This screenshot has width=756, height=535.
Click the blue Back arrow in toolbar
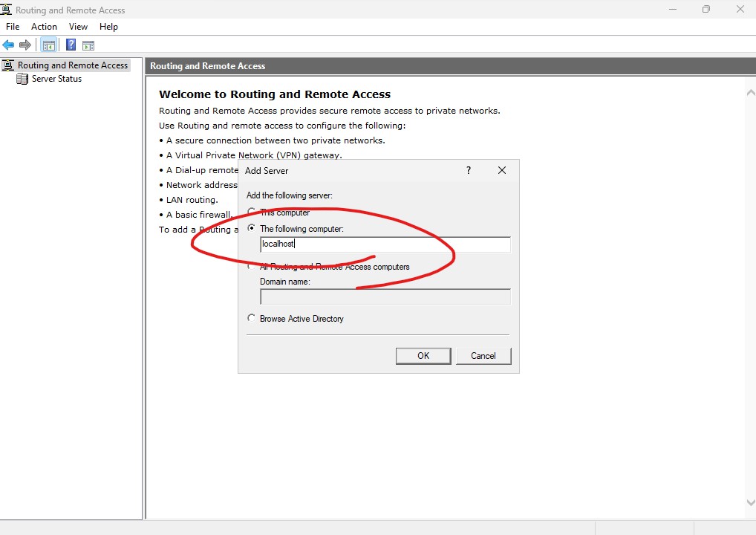pyautogui.click(x=8, y=45)
